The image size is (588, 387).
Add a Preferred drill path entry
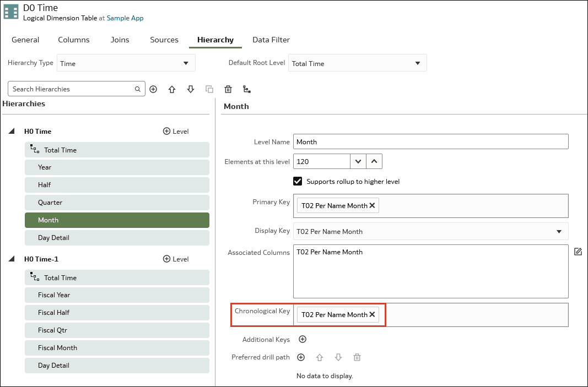pyautogui.click(x=301, y=357)
